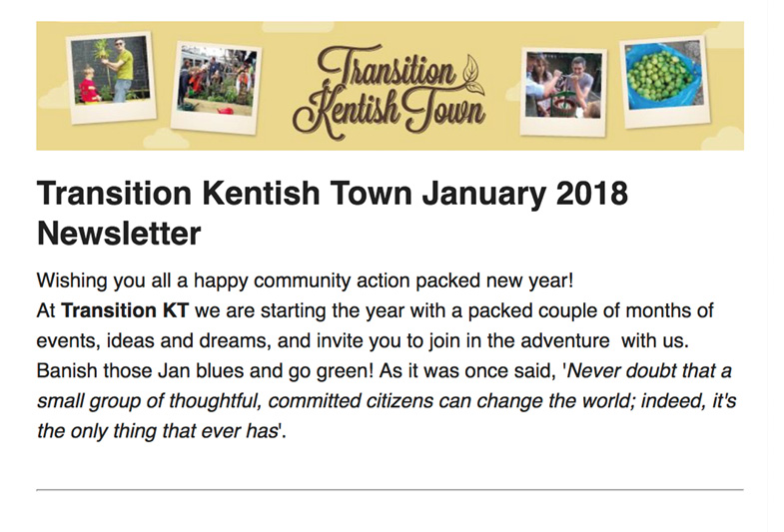Click the italic 'Never doubt that a' quote

coord(649,371)
